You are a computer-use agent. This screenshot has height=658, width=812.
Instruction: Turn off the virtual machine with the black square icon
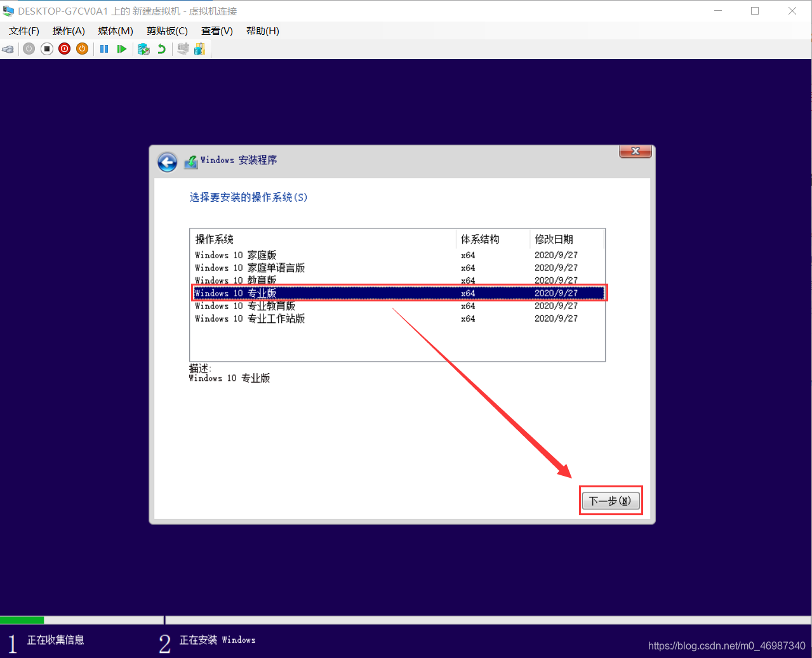pos(47,49)
